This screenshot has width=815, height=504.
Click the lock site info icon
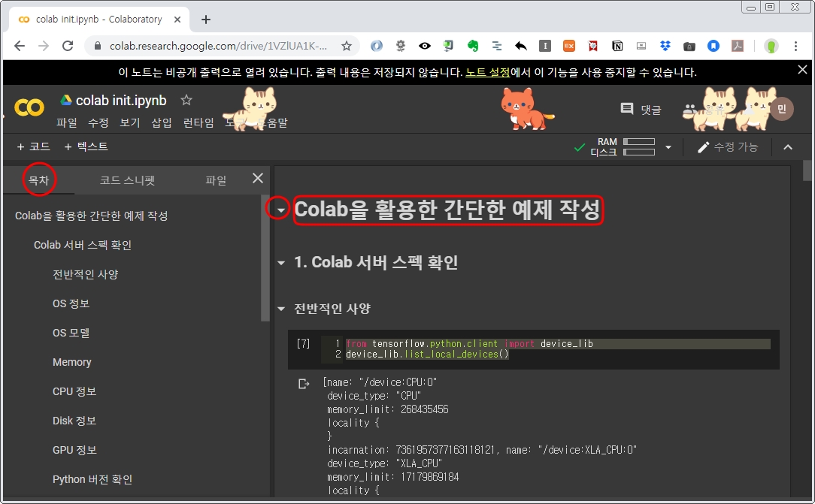97,47
